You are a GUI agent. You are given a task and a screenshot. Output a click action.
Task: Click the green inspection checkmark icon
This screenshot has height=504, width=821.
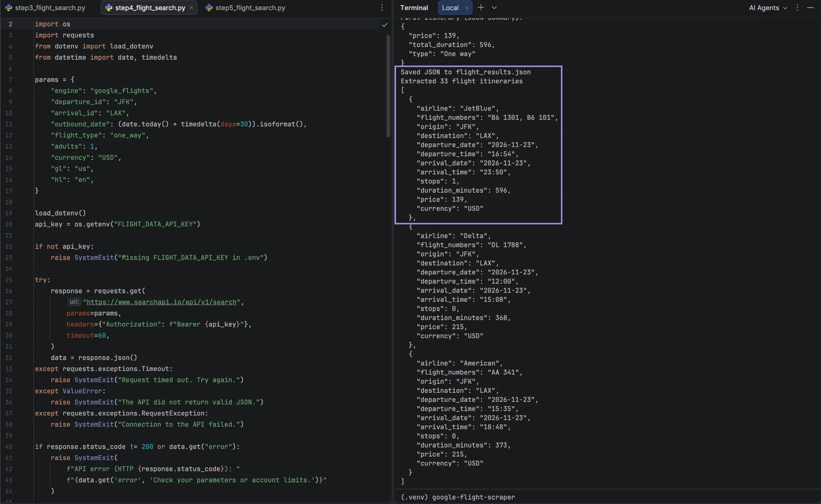[x=385, y=25]
